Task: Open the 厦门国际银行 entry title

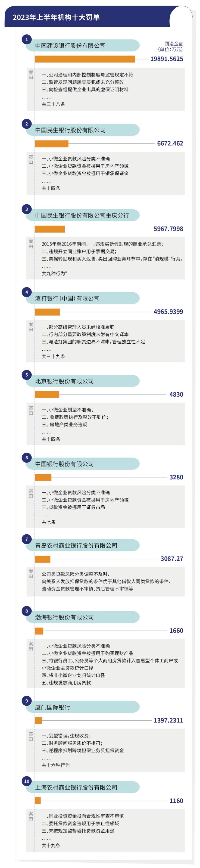Action: [53, 707]
